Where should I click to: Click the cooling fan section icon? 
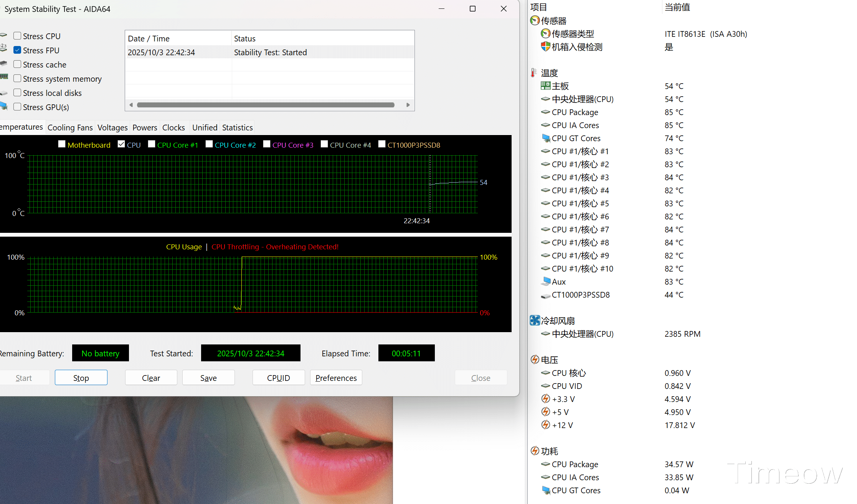tap(535, 321)
